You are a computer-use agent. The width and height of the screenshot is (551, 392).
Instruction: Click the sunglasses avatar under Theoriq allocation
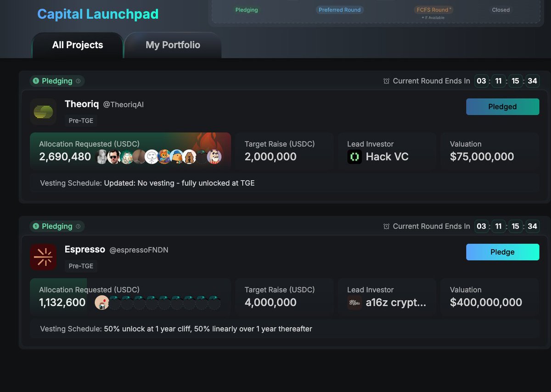point(114,157)
